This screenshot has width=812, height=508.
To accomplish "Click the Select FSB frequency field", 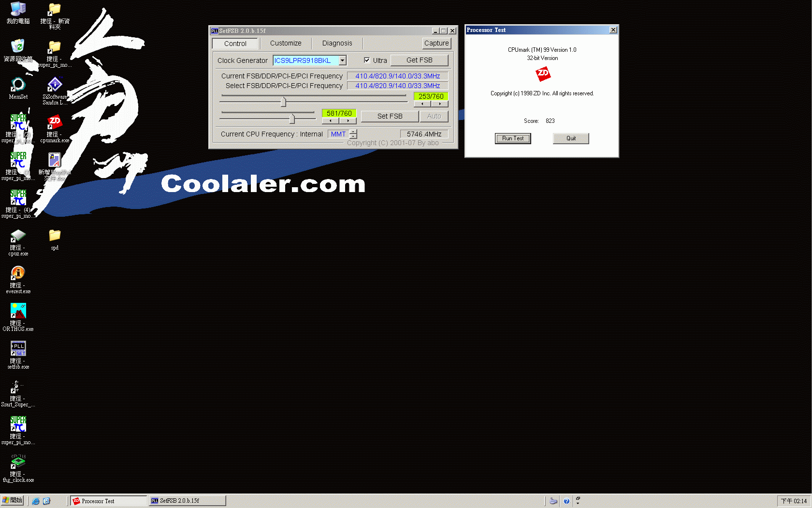I will click(x=398, y=86).
